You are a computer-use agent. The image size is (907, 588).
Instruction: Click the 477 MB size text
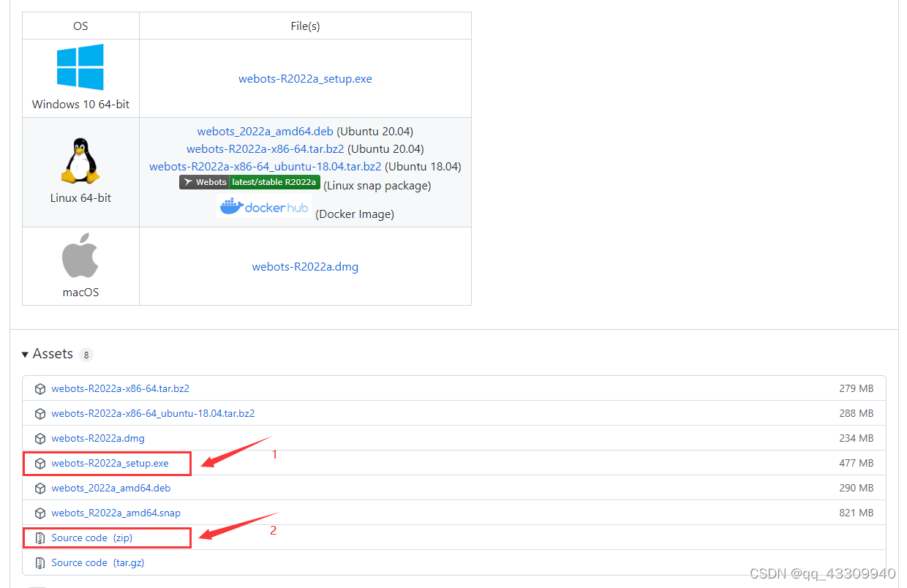[x=857, y=464]
